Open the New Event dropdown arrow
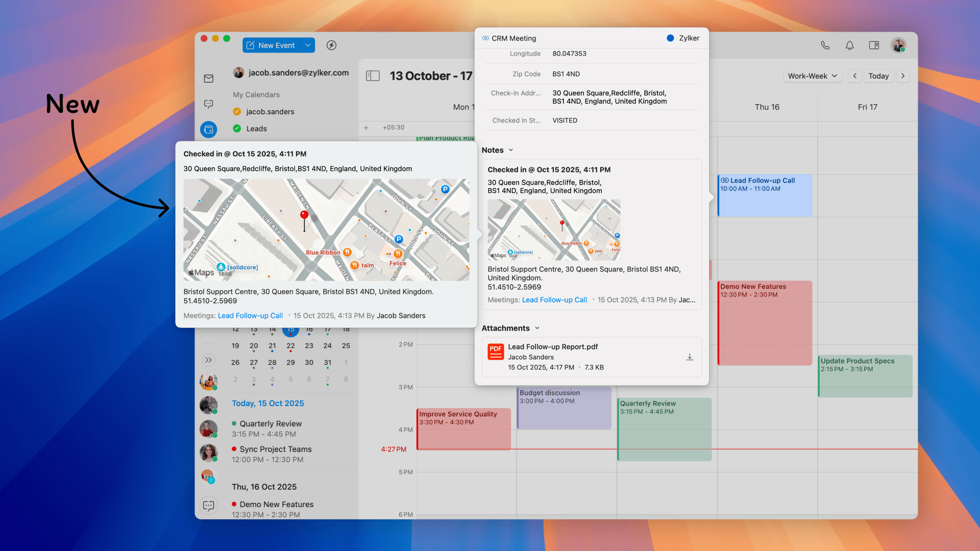 click(x=308, y=45)
